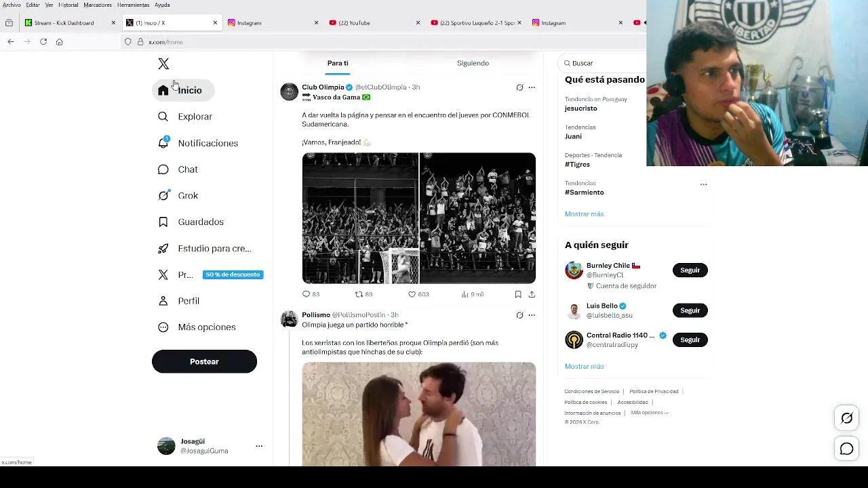Screen dimensions: 868x488
Task: Switch to Stream - Kick Dashboard browser tab
Action: (71, 23)
